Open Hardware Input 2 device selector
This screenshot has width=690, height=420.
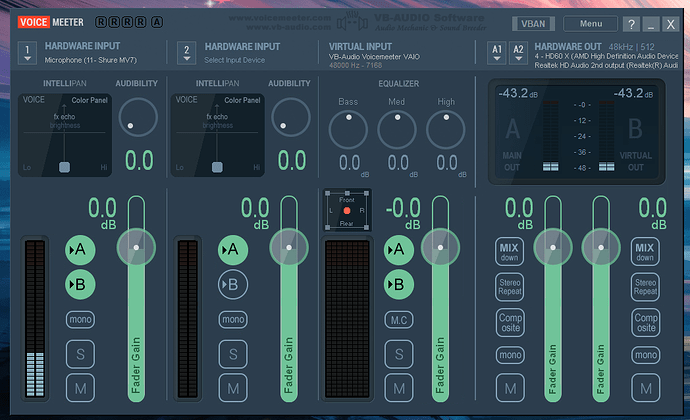(x=186, y=54)
